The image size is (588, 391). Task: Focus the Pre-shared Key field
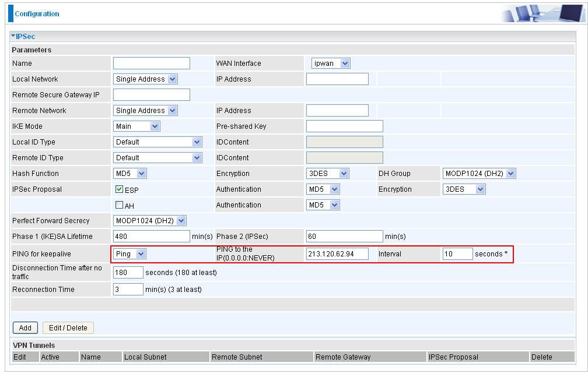pyautogui.click(x=345, y=126)
